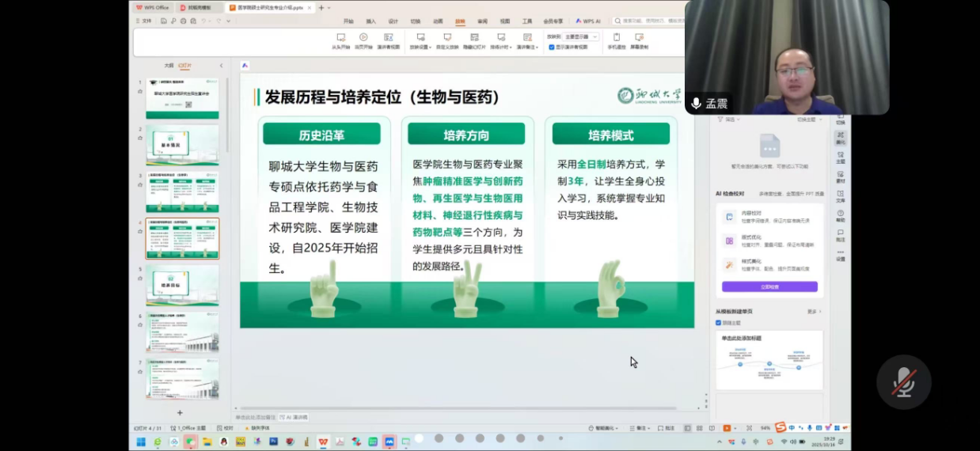Open 文库 icon in right sidebar
Image resolution: width=980 pixels, height=451 pixels.
(x=840, y=195)
